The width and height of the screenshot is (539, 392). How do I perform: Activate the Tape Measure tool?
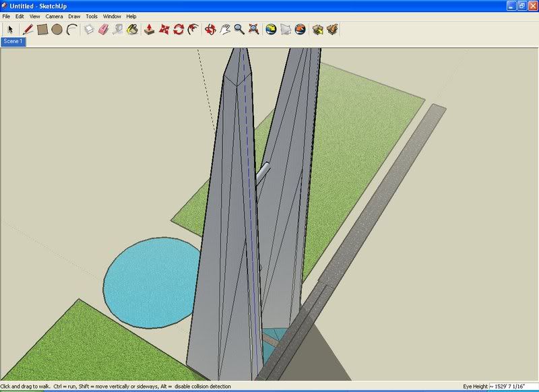click(x=119, y=29)
